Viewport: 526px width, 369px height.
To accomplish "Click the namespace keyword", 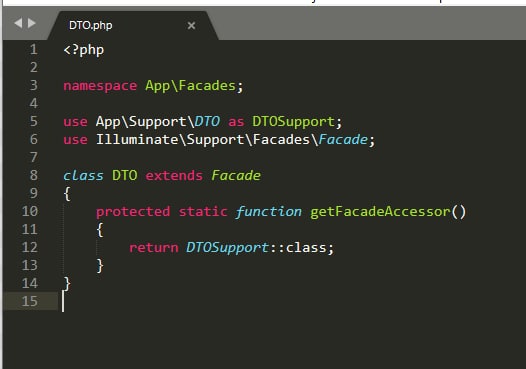I will pos(100,86).
